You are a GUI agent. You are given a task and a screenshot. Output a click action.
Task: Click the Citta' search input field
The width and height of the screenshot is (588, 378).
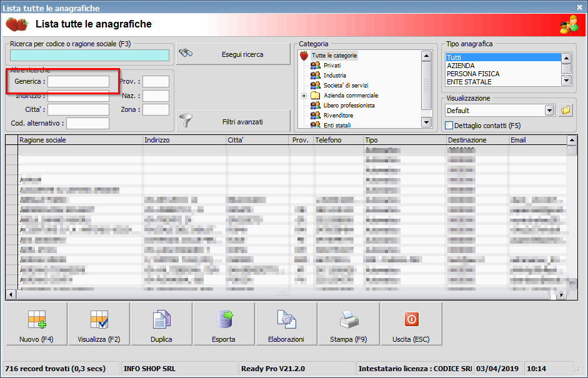click(x=78, y=109)
